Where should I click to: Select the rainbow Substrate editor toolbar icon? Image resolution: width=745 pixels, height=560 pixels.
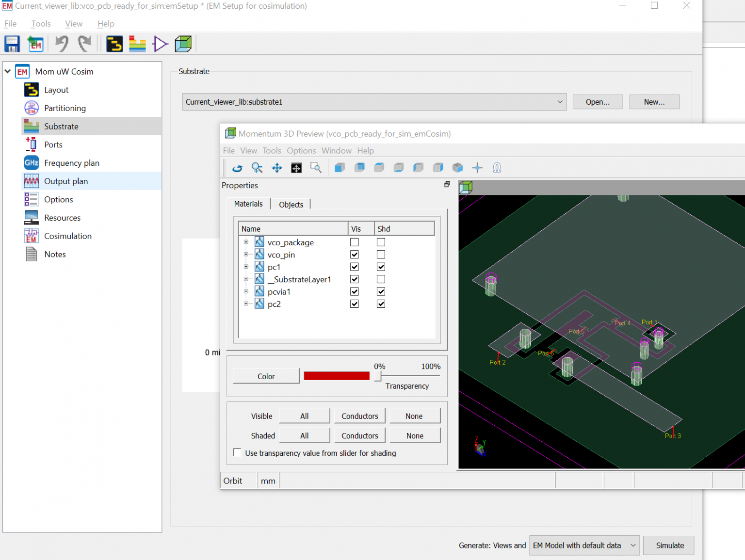coord(137,44)
